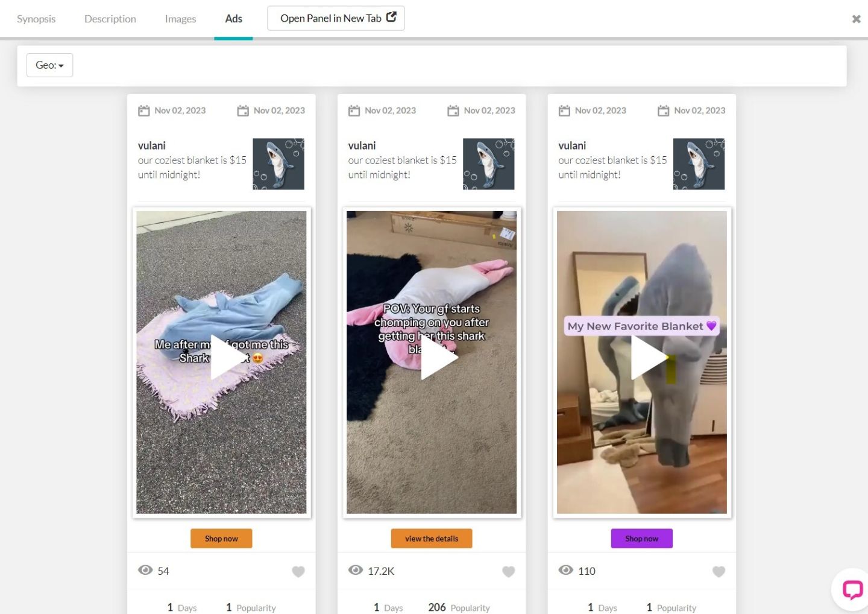
Task: Click the orange Shop now button
Action: click(x=221, y=539)
